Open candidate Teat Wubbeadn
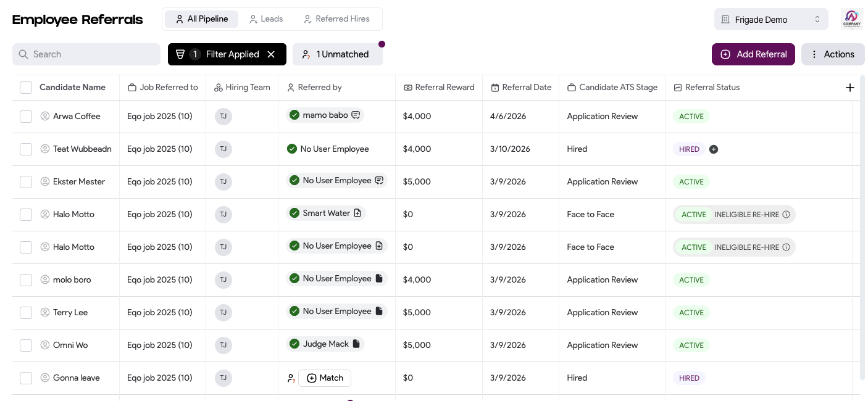 point(82,149)
